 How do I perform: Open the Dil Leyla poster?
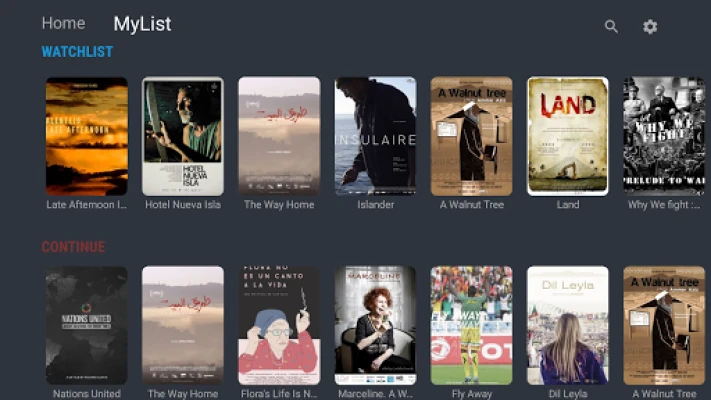[568, 326]
